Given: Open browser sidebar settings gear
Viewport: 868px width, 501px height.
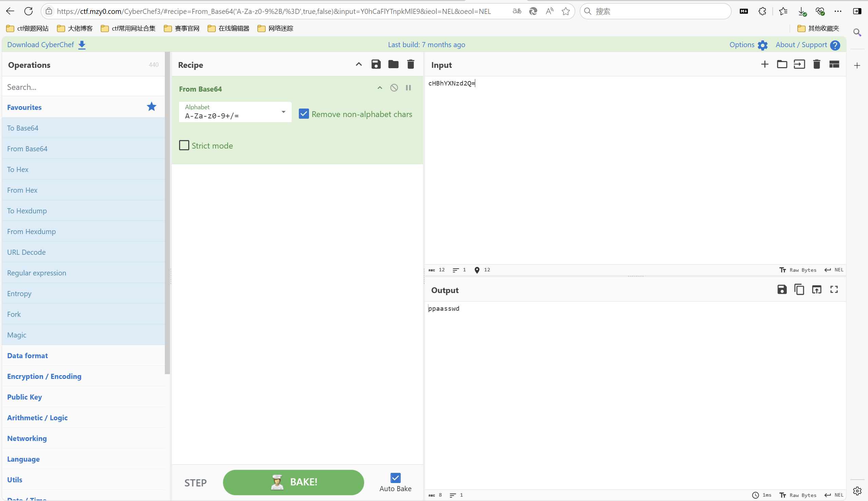Looking at the screenshot, I should [x=857, y=491].
